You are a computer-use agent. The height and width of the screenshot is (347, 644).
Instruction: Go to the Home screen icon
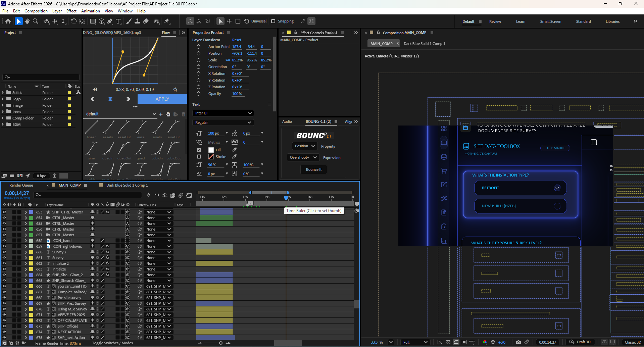point(8,21)
